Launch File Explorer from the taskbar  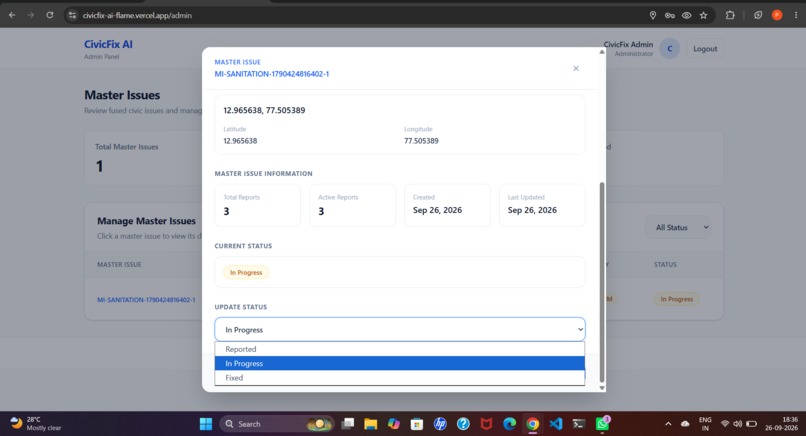(371, 424)
